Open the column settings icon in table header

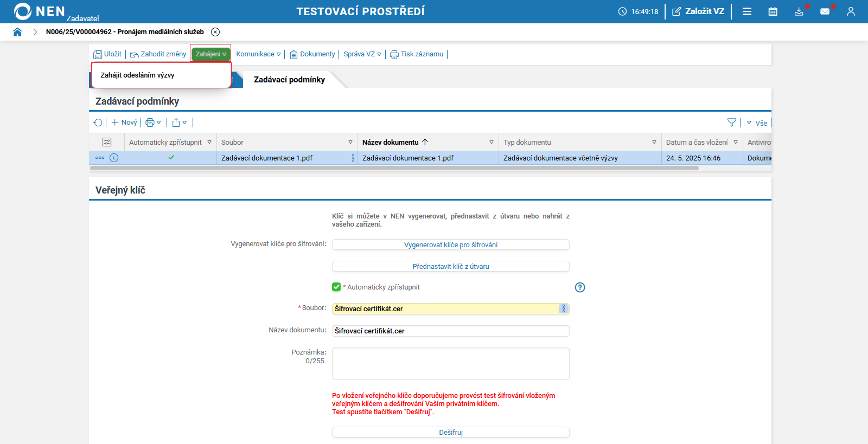[x=107, y=142]
